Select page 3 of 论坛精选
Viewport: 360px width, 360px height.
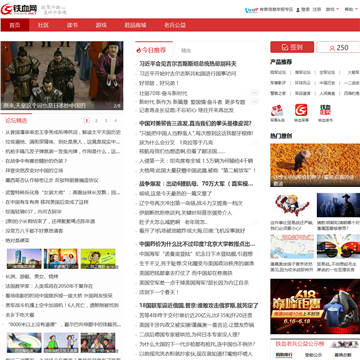pyautogui.click(x=106, y=121)
